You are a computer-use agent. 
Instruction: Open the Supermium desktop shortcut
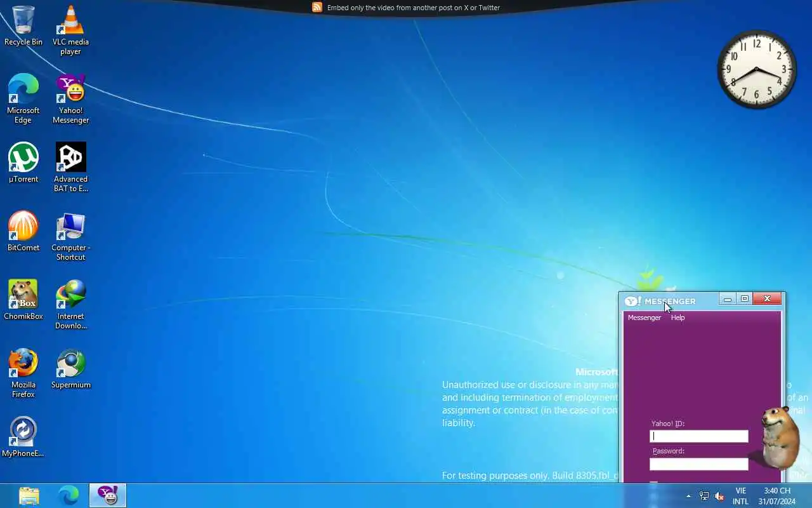click(x=70, y=368)
